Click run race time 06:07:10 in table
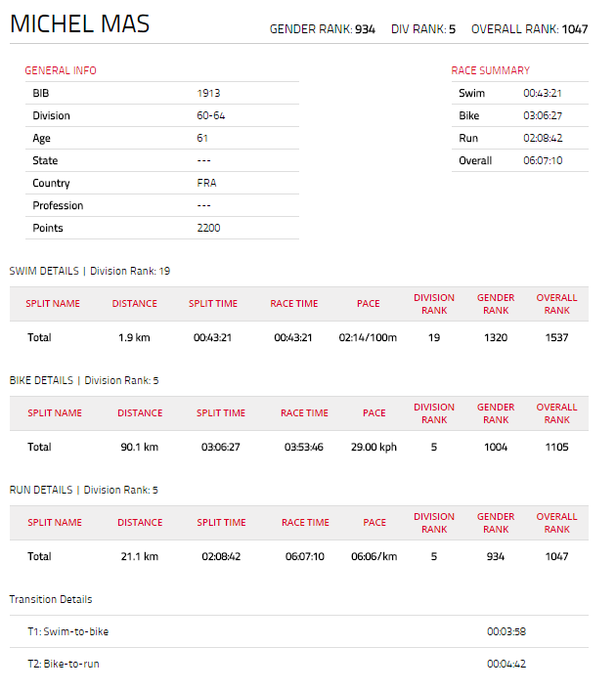Image resolution: width=616 pixels, height=690 pixels. (305, 557)
